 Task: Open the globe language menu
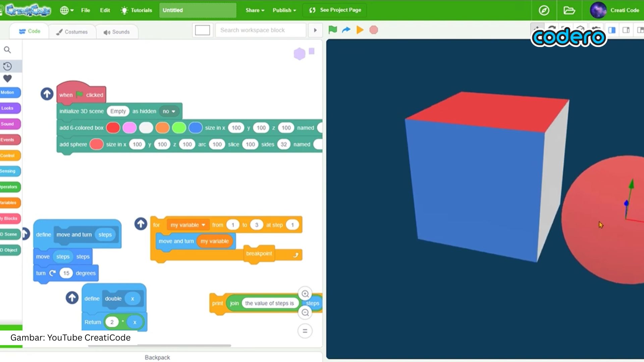tap(67, 10)
